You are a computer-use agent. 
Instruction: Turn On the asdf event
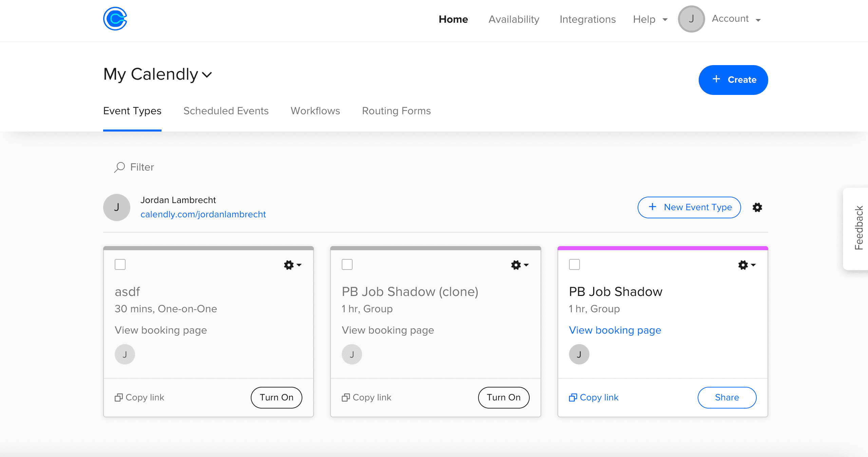point(276,397)
